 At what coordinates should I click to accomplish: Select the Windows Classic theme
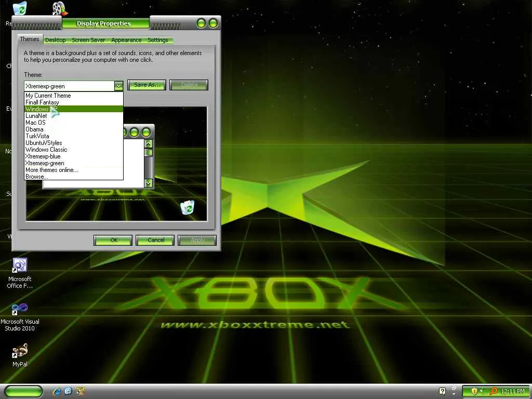point(74,150)
